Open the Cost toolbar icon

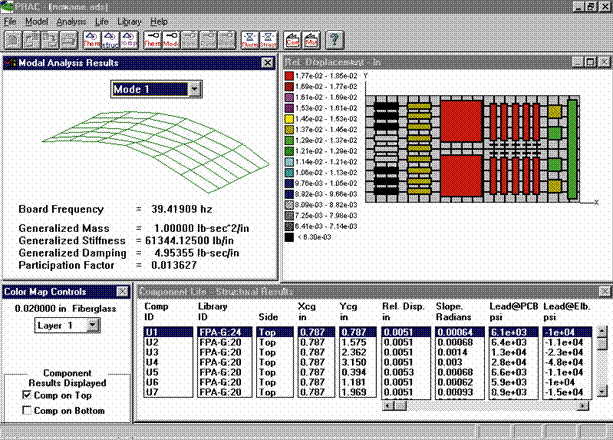tap(294, 40)
